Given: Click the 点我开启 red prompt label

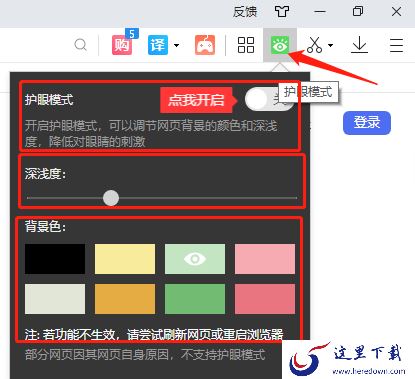Looking at the screenshot, I should coord(197,100).
